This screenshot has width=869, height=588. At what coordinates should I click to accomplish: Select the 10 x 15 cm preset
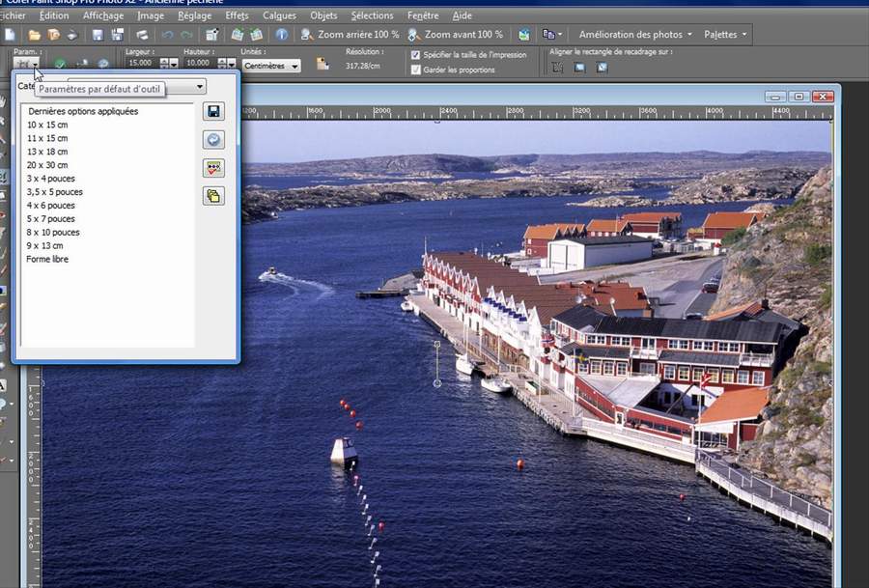pos(47,125)
